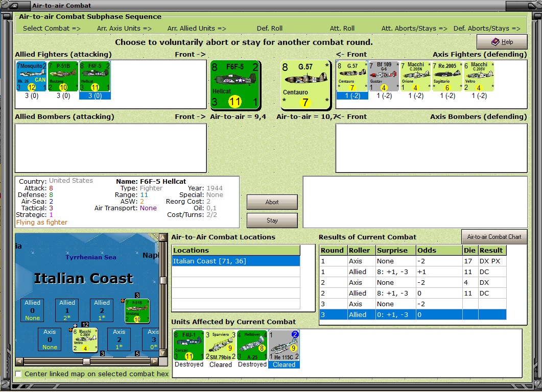Enable Center linked map on selected combat hex
542x392 pixels.
point(18,374)
